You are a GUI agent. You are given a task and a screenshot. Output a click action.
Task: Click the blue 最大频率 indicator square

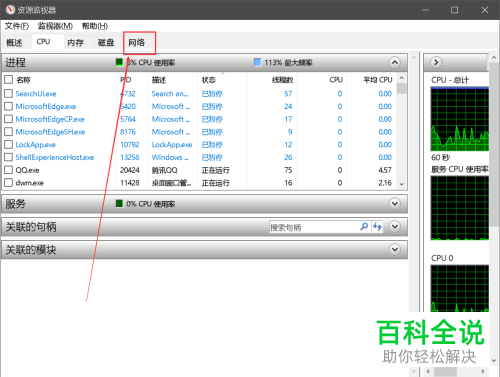[257, 62]
